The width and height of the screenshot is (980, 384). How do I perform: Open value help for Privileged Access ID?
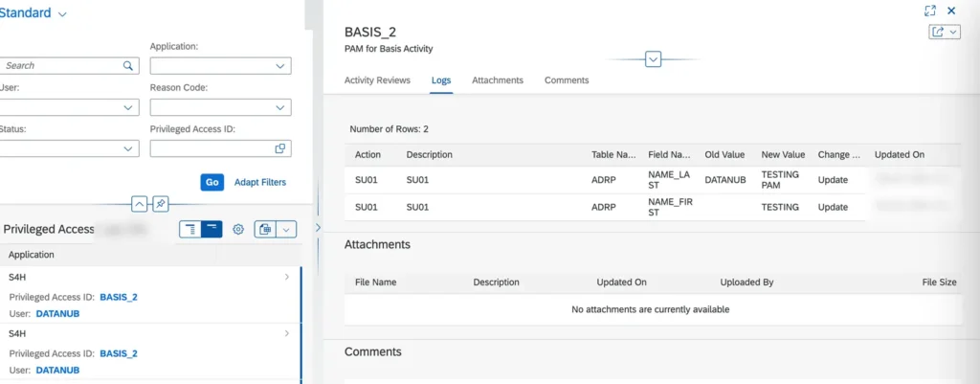279,148
